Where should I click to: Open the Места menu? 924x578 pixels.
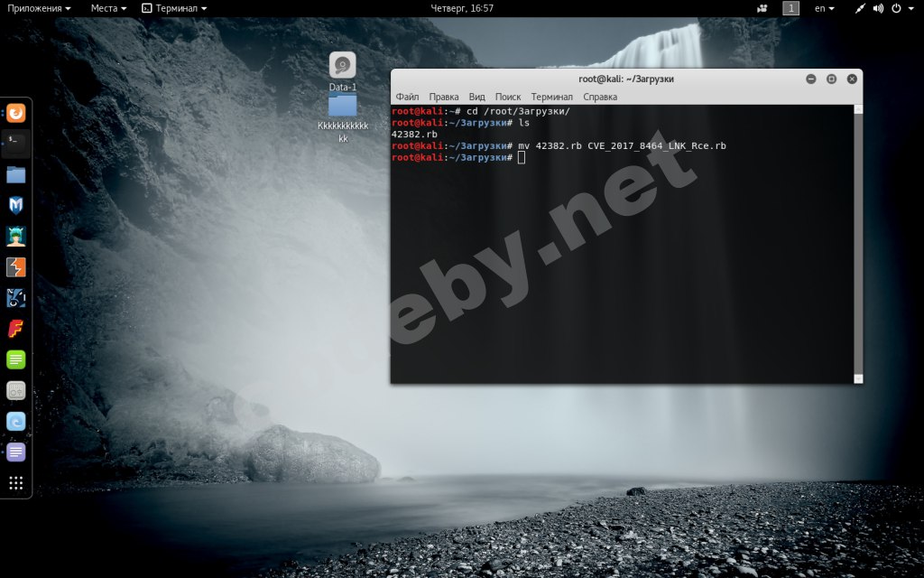click(x=108, y=8)
